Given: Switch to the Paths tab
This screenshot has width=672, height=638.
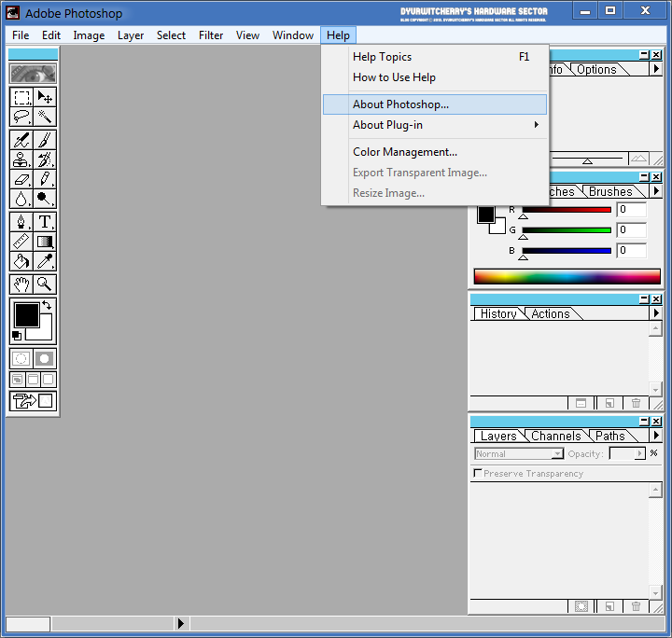Looking at the screenshot, I should click(x=610, y=436).
